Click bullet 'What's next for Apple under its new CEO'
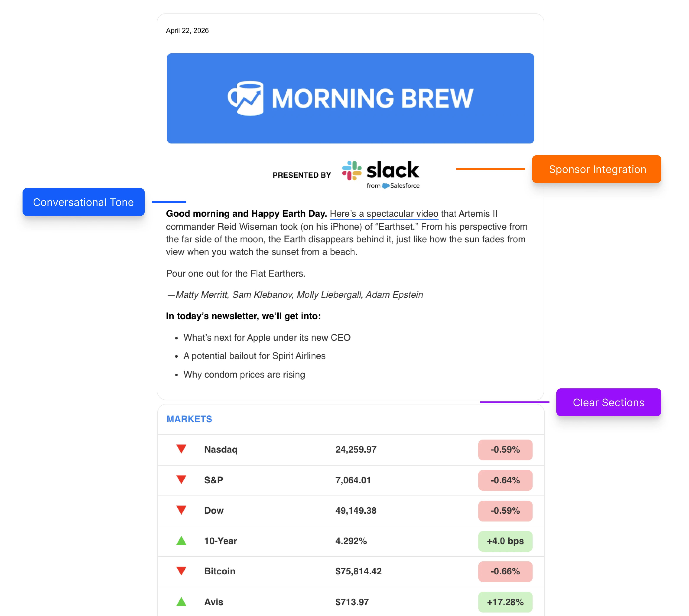Viewport: 689px width, 616px height. click(x=267, y=338)
